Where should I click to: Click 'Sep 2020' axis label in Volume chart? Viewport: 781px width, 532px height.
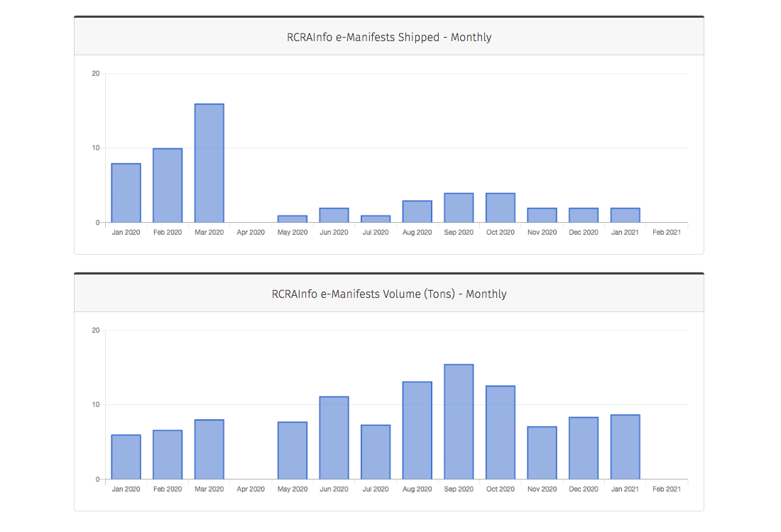click(x=459, y=489)
